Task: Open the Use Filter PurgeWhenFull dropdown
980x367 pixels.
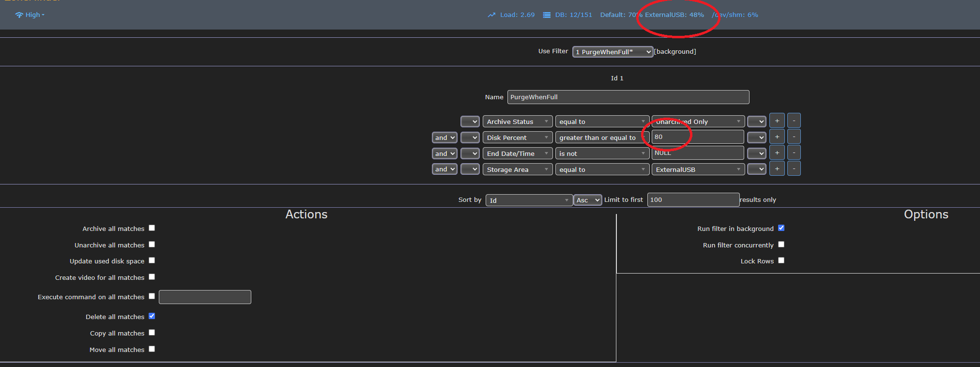Action: click(612, 52)
